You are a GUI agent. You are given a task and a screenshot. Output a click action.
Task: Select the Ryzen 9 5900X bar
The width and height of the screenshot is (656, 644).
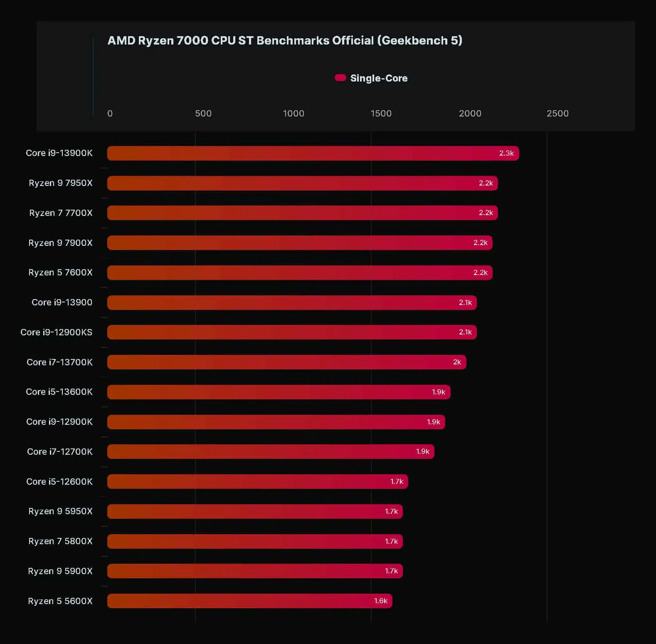click(255, 571)
